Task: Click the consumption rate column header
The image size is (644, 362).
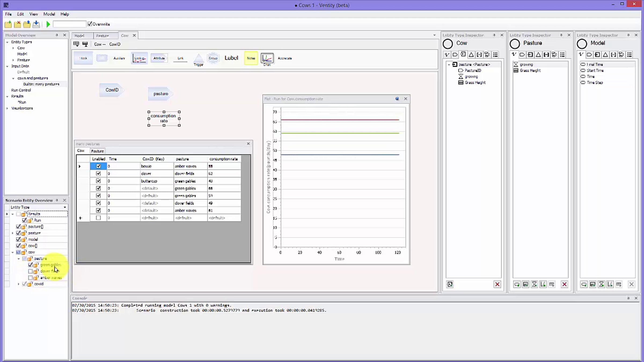Action: pyautogui.click(x=224, y=159)
